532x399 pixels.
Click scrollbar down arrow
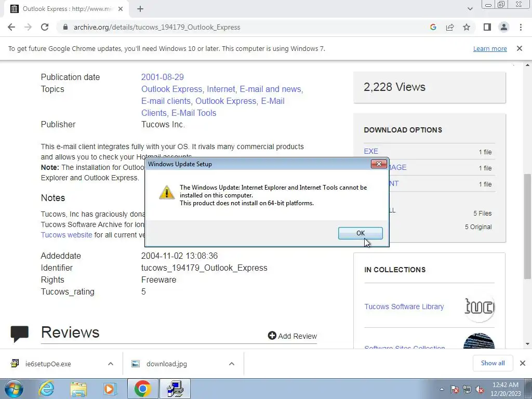527,344
